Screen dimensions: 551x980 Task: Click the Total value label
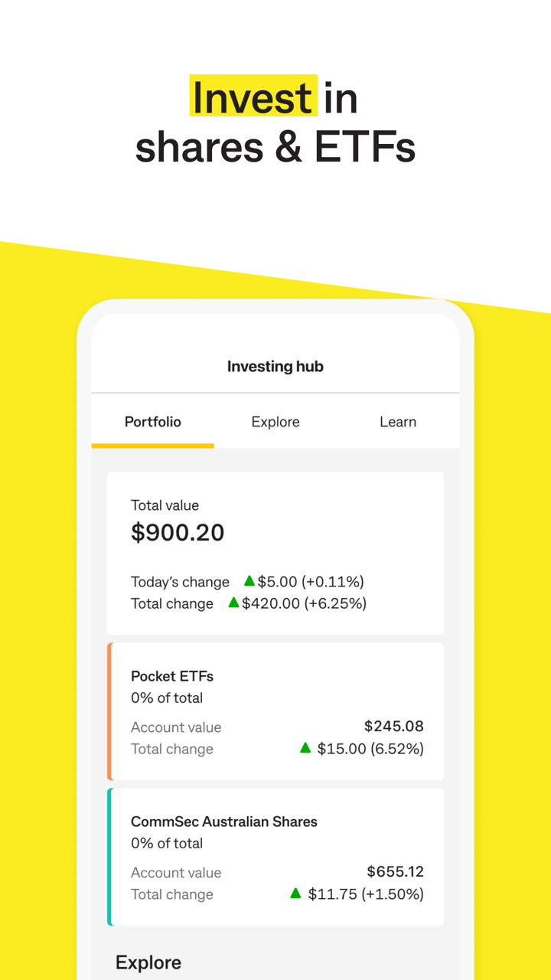[x=165, y=505]
